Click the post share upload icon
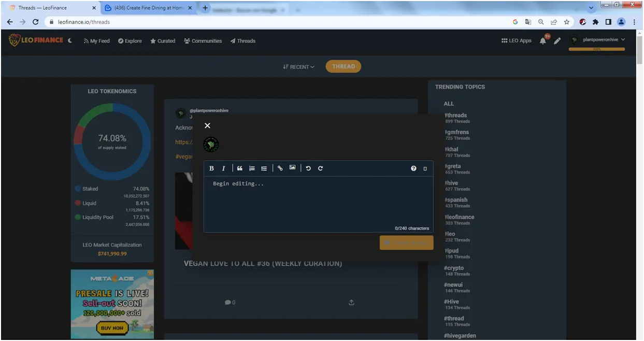The width and height of the screenshot is (644, 341). 351,302
